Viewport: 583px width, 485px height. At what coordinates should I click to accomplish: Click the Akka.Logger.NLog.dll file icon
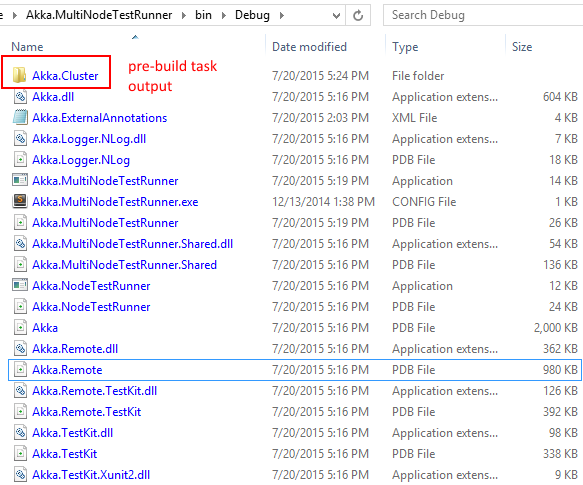pyautogui.click(x=20, y=139)
